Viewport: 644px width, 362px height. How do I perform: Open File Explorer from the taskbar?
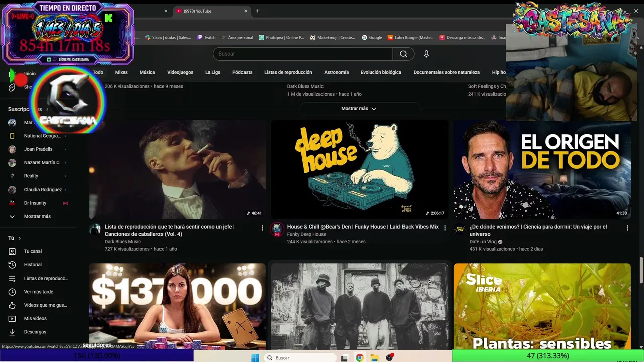tap(374, 358)
